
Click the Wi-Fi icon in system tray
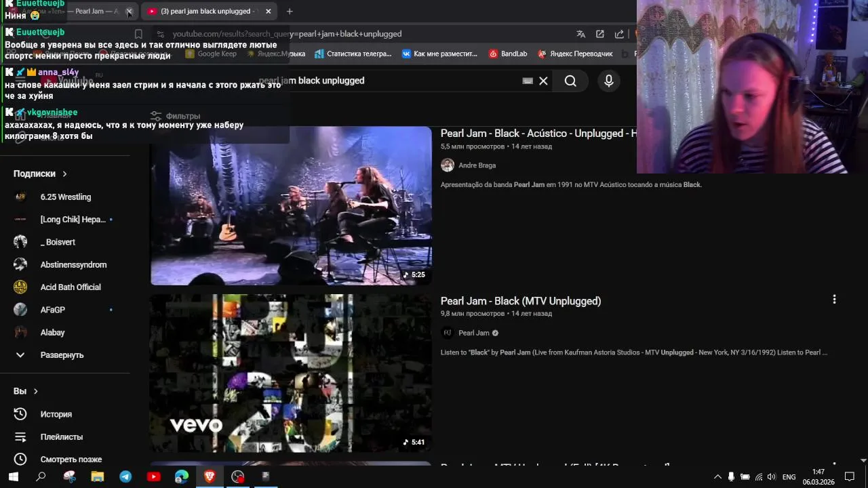pyautogui.click(x=758, y=477)
